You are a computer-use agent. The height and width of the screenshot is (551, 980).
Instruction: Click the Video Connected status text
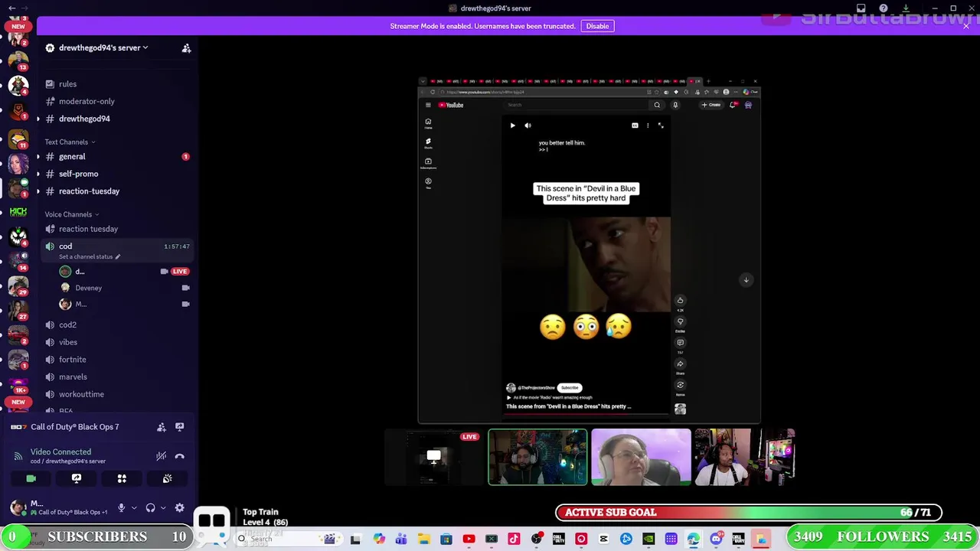coord(60,452)
